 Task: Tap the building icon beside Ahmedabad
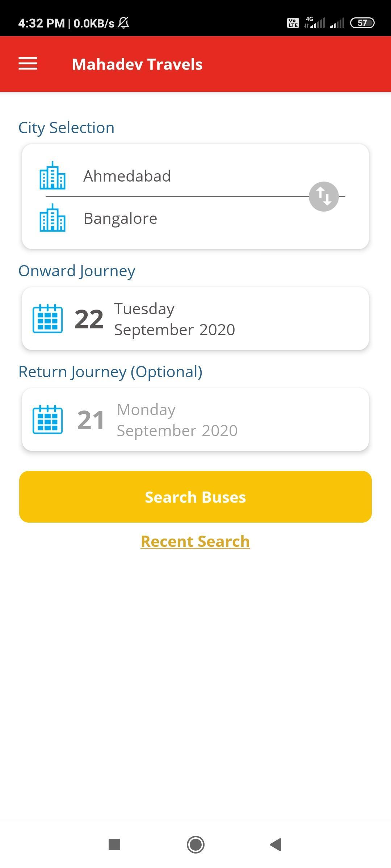[52, 175]
